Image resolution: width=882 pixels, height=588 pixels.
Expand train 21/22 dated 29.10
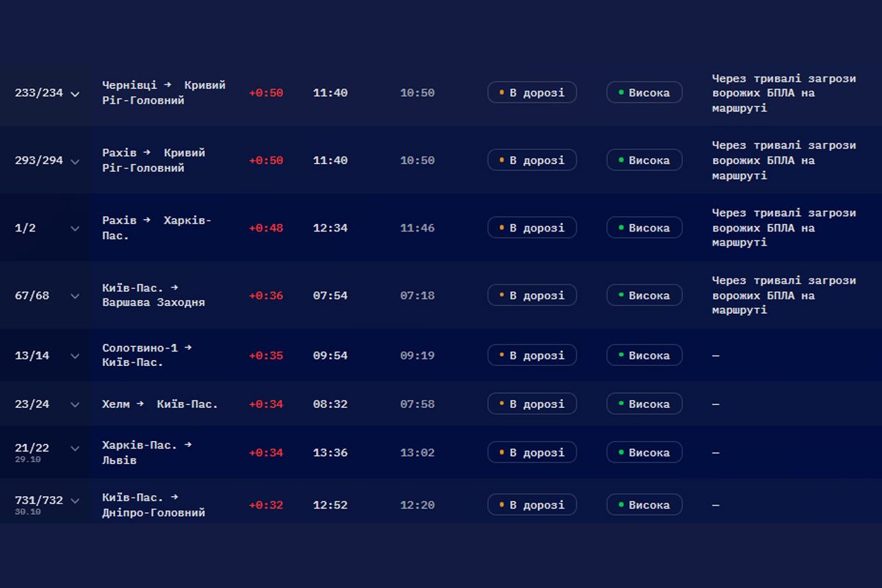(x=74, y=448)
